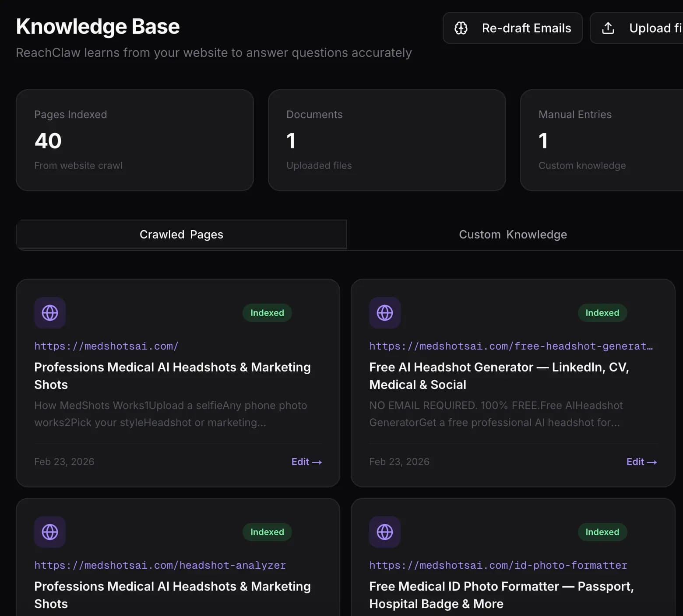Click 'Feb 23, 2026' on headshot generator card
Viewport: 683px width, 616px height.
(x=399, y=462)
